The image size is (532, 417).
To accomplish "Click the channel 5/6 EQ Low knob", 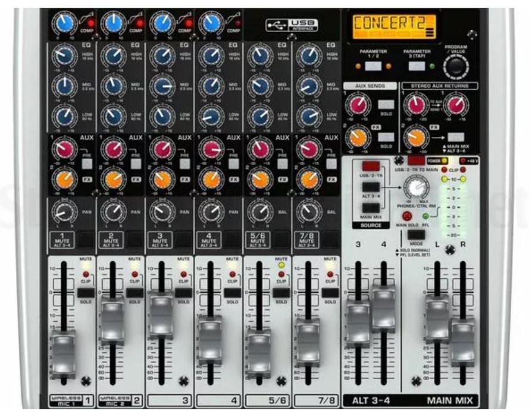I will tap(259, 115).
